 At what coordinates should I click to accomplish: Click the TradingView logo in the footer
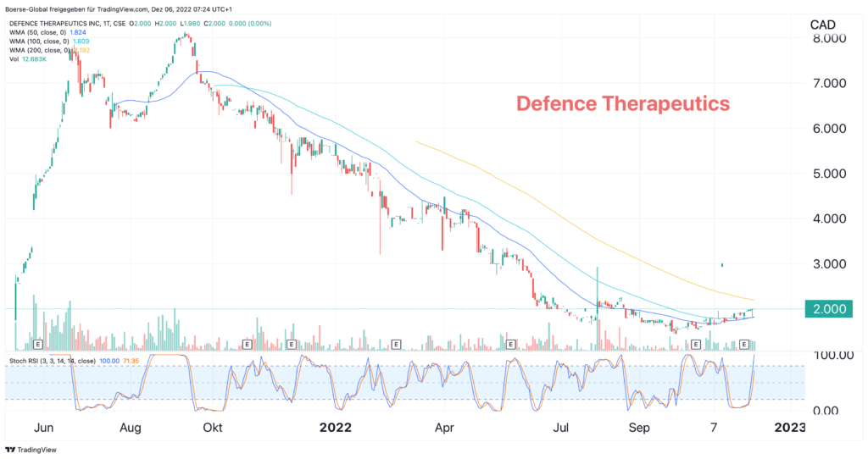(31, 450)
